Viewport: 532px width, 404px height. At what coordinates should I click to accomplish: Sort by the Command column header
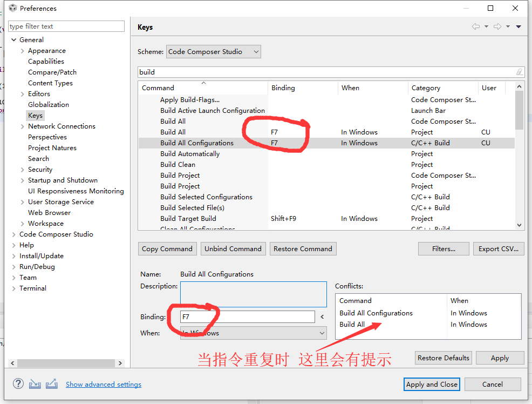click(203, 87)
